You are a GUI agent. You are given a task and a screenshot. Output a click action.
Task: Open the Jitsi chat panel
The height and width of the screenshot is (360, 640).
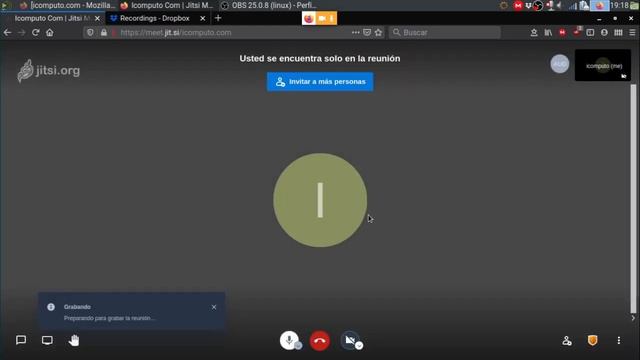pos(21,340)
